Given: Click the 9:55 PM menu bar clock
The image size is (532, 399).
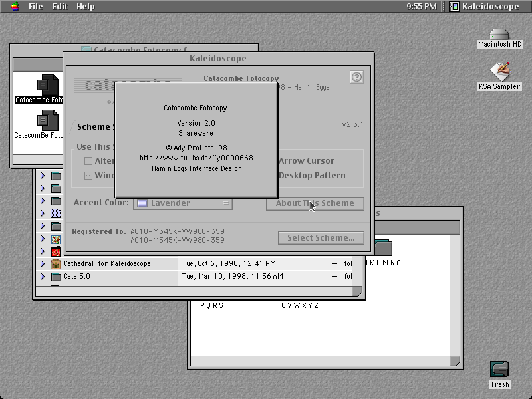Looking at the screenshot, I should [x=422, y=7].
